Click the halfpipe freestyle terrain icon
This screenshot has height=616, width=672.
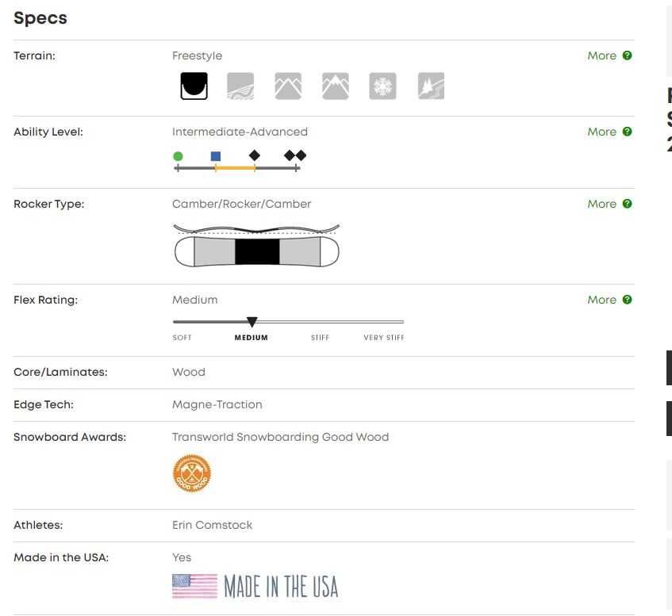pos(194,86)
